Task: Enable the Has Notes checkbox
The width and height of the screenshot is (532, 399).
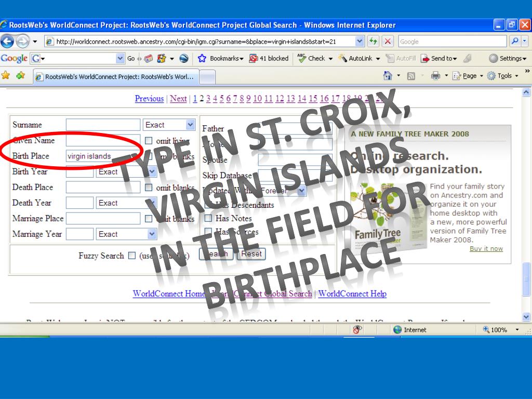Action: [x=208, y=218]
